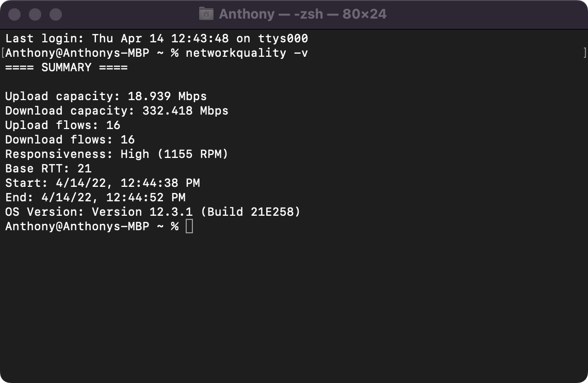Click the Download capacity 332.418 Mbps line
Screen dimensions: 588x383
pos(117,110)
